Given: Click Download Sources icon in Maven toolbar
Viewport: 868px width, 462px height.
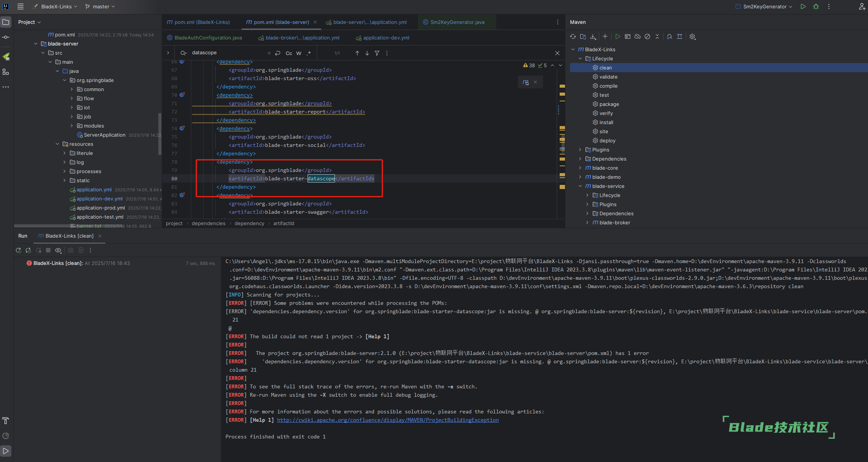Looking at the screenshot, I should (593, 37).
